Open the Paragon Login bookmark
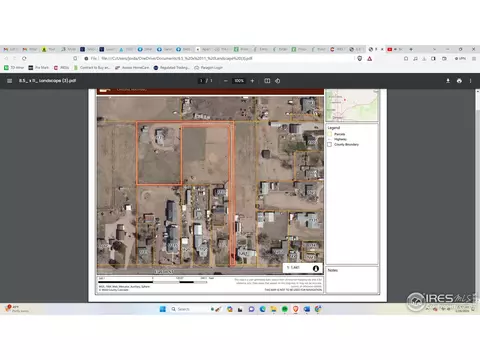480x360 pixels. 208,68
